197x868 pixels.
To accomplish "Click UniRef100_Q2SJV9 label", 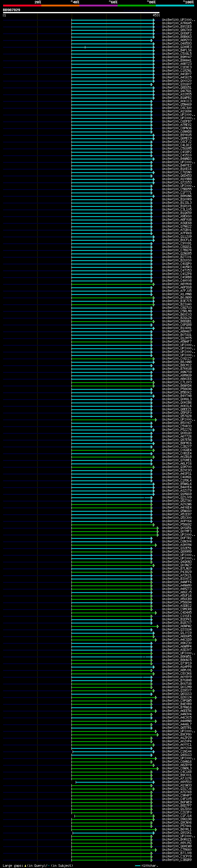I will tap(177, 498).
